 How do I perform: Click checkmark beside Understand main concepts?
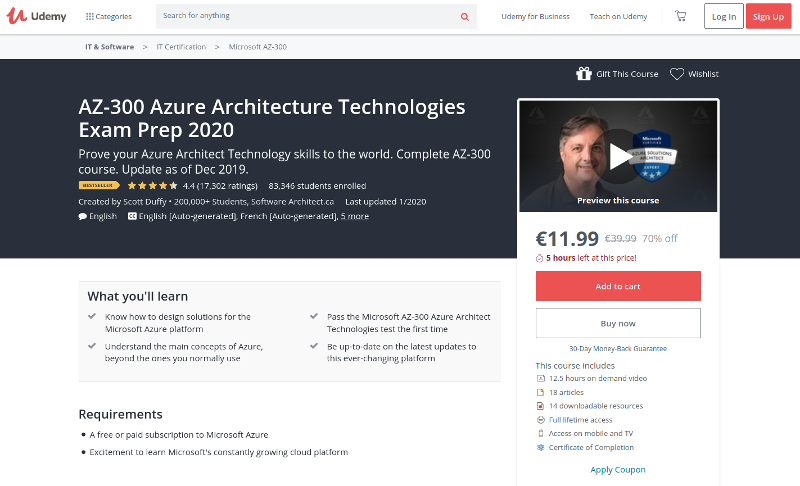tap(92, 346)
